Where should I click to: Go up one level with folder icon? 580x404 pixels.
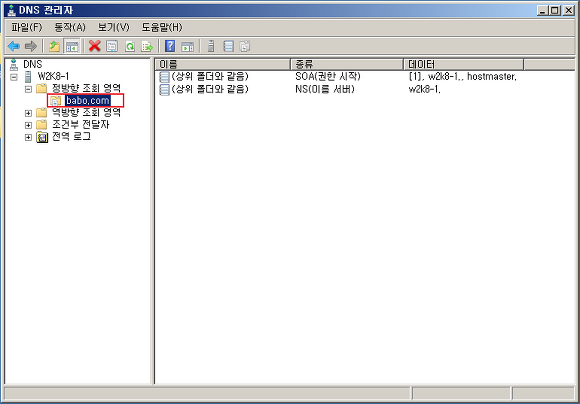(x=54, y=46)
